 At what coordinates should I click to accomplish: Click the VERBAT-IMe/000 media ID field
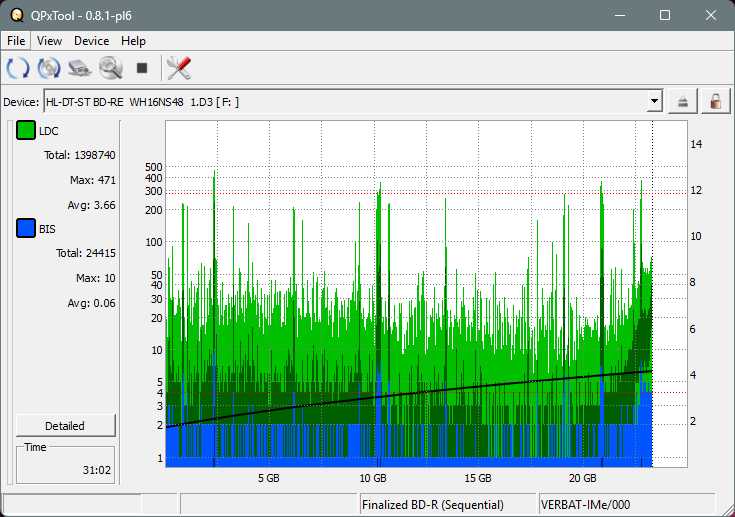[x=627, y=505]
